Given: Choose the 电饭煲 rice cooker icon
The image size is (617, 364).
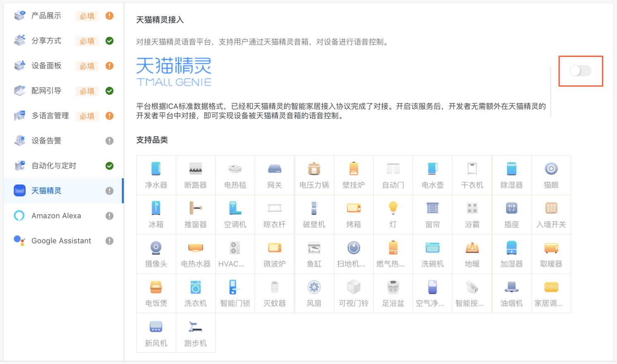Looking at the screenshot, I should pyautogui.click(x=156, y=287).
